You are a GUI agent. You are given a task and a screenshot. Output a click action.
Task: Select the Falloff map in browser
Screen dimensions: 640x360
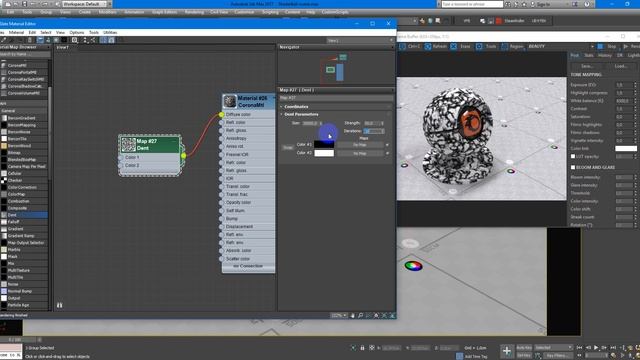coord(13,222)
